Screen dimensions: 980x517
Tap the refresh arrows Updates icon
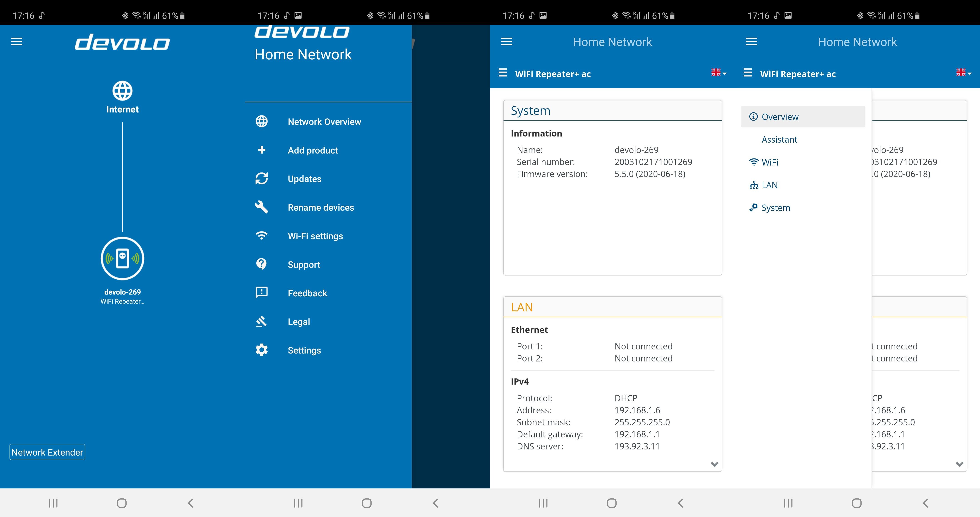click(x=261, y=178)
